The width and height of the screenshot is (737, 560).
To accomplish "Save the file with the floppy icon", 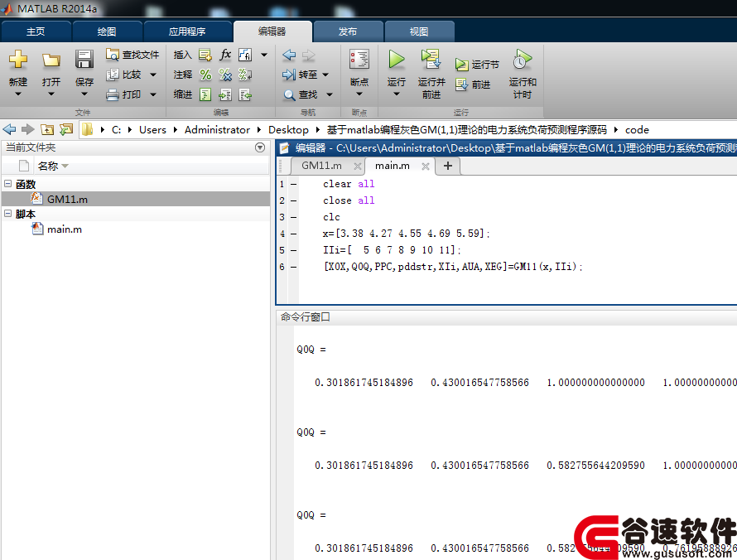I will coord(84,60).
